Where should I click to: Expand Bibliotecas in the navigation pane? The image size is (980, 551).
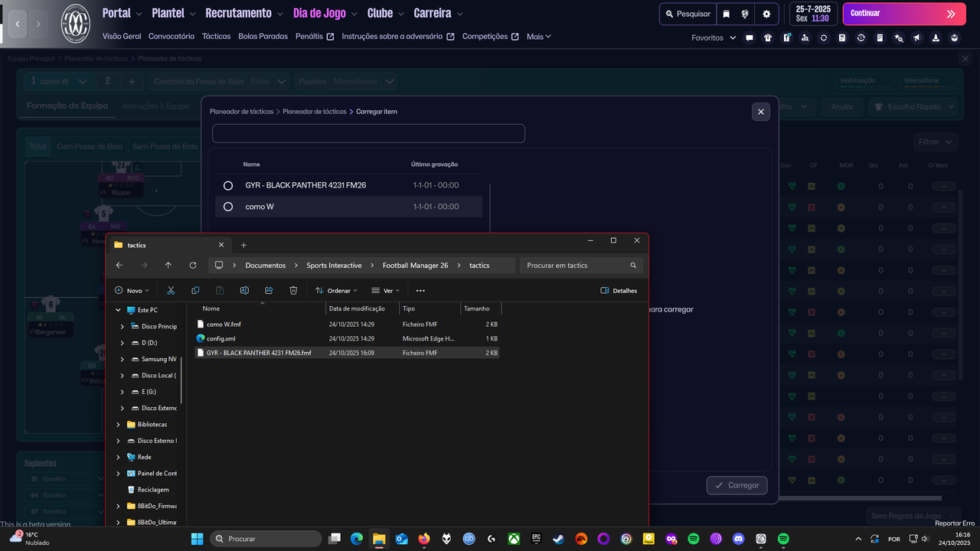[x=118, y=424]
